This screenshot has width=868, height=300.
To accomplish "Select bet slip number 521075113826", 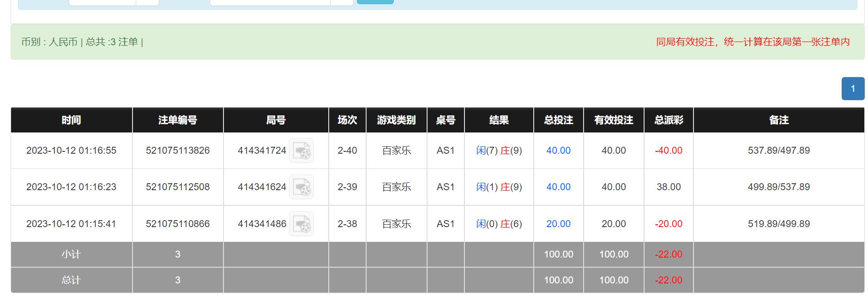I will [x=178, y=150].
